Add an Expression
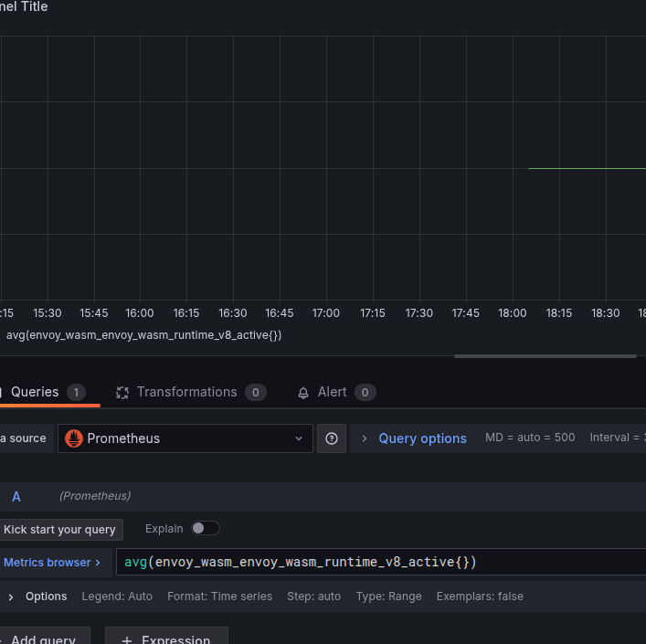 point(166,638)
